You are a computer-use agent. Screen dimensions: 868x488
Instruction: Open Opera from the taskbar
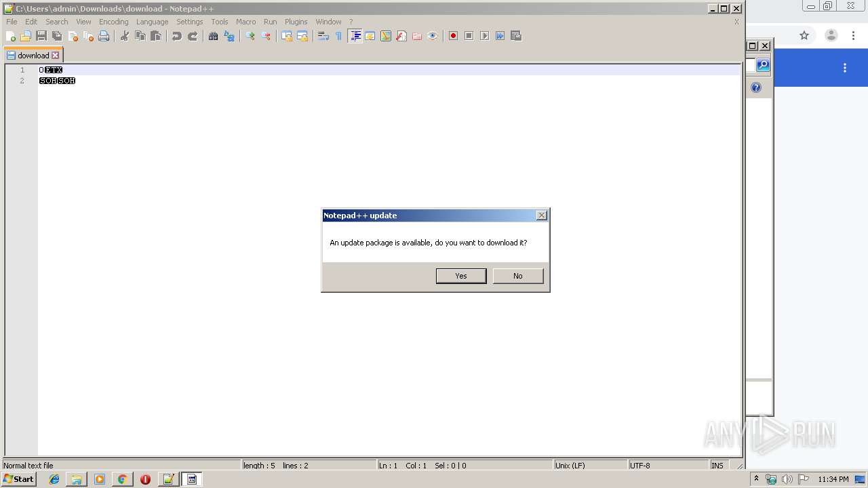coord(145,479)
